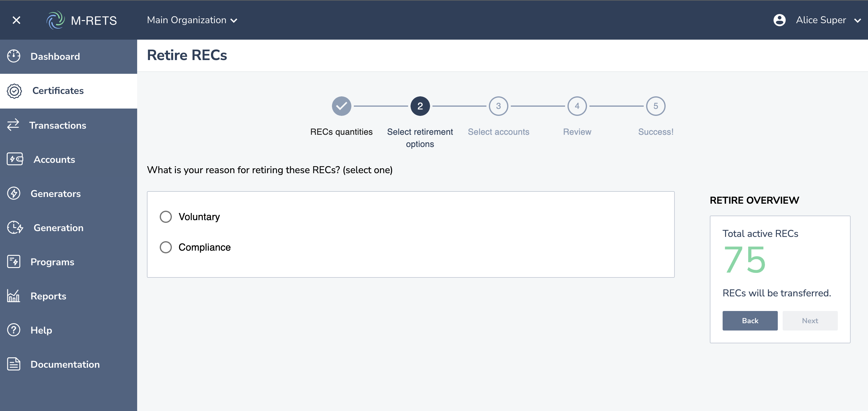Click the Documentation page icon
Screen dimensions: 868x411
(x=14, y=364)
